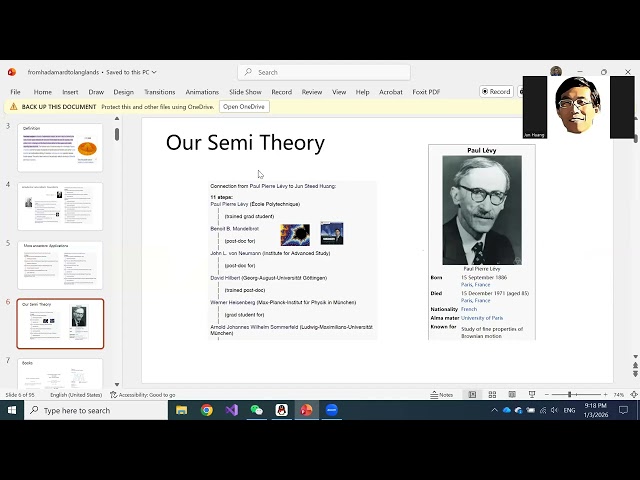Switch to Normal view icon
This screenshot has height=480, width=640.
(x=472, y=394)
